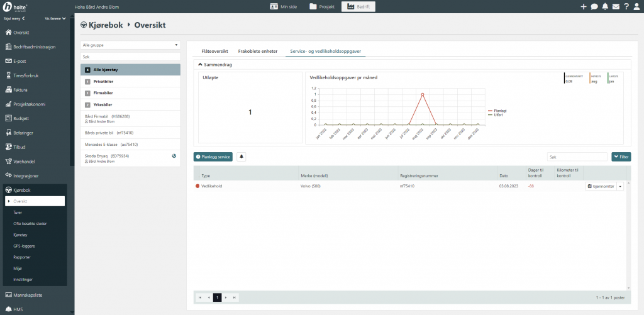The height and width of the screenshot is (315, 644).
Task: Switch to the Flåteoversikt tab
Action: click(x=213, y=50)
